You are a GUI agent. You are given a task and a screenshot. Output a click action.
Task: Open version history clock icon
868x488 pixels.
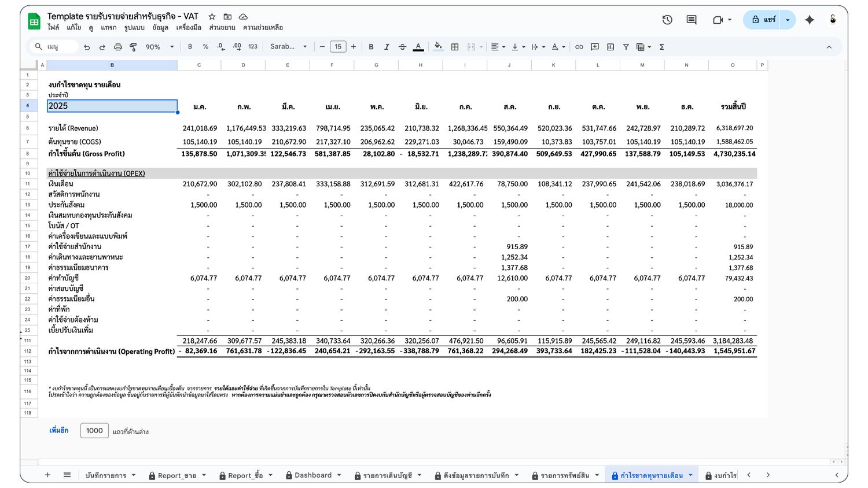click(667, 20)
